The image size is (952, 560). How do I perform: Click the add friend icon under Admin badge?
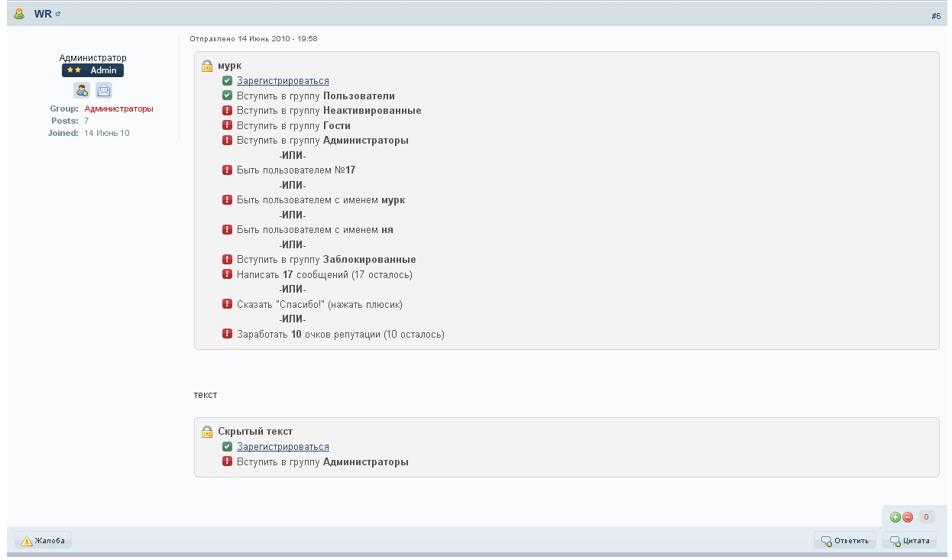point(82,90)
